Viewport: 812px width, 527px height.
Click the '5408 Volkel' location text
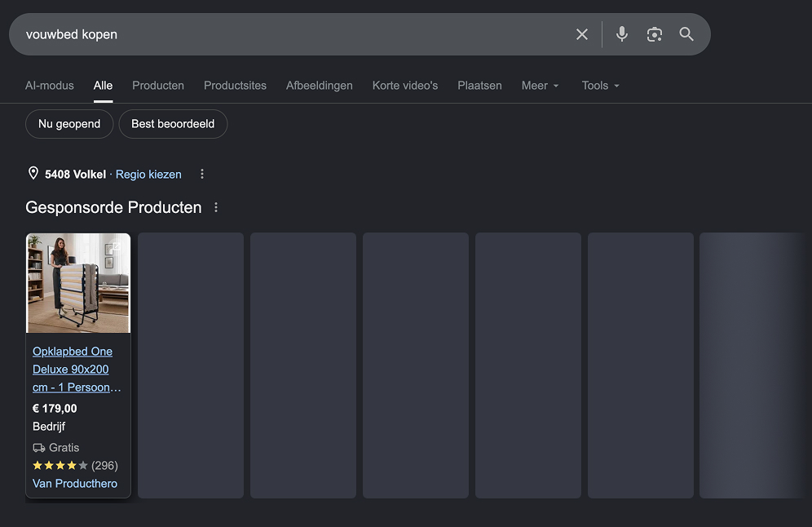(75, 174)
